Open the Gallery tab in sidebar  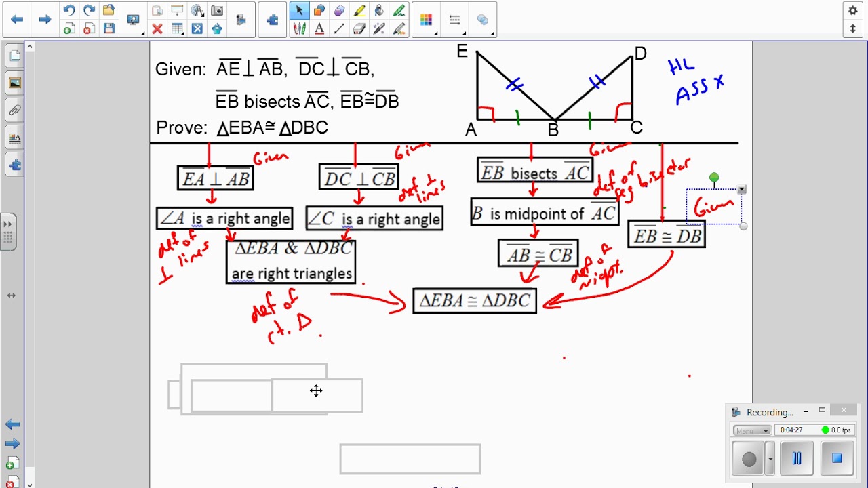(x=14, y=83)
